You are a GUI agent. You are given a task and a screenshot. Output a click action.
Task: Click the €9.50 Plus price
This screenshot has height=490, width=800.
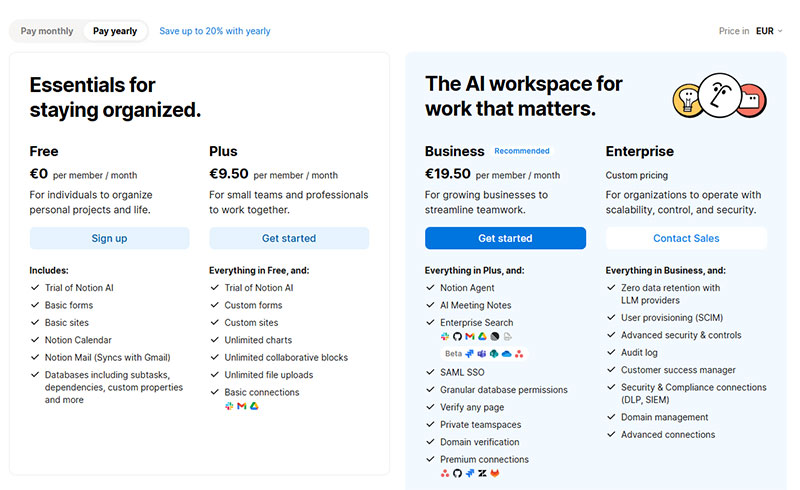click(x=229, y=174)
